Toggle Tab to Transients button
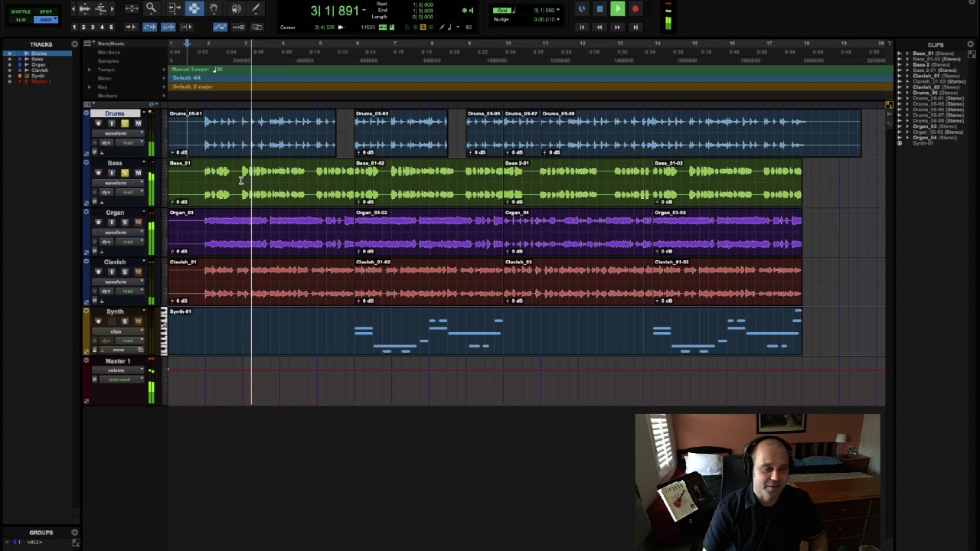The width and height of the screenshot is (980, 551). click(131, 27)
